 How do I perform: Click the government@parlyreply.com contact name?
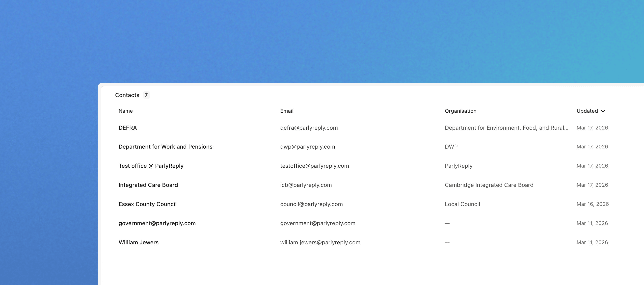pos(157,223)
